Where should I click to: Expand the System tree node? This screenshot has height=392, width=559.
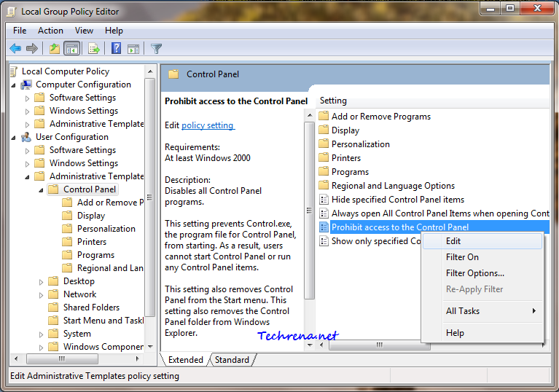(42, 334)
